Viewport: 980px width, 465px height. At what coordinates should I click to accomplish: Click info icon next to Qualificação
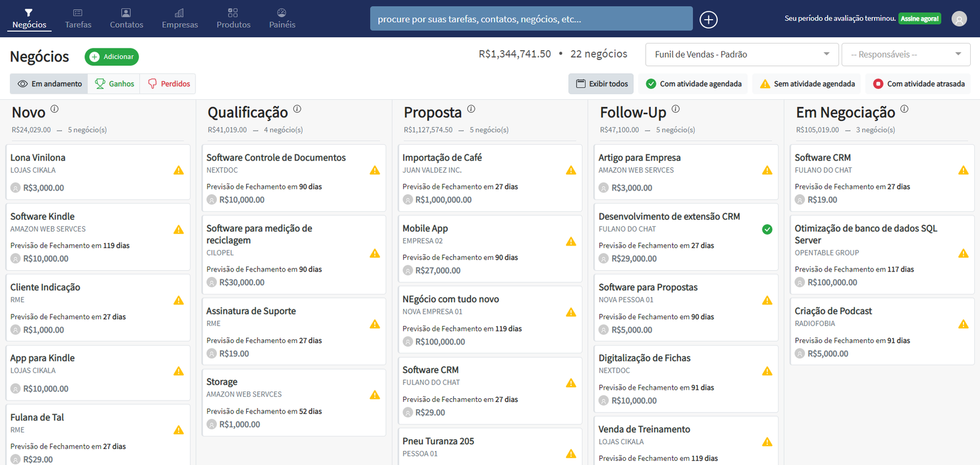[297, 109]
